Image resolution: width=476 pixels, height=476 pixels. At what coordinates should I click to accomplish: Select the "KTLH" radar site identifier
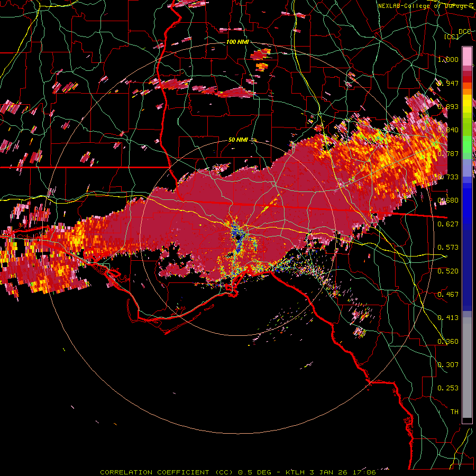pyautogui.click(x=295, y=472)
